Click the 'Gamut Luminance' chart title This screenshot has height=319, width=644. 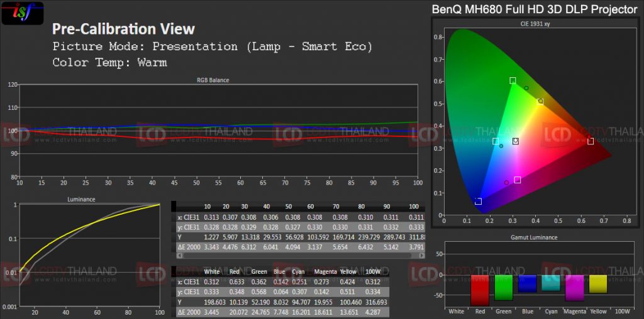click(534, 237)
